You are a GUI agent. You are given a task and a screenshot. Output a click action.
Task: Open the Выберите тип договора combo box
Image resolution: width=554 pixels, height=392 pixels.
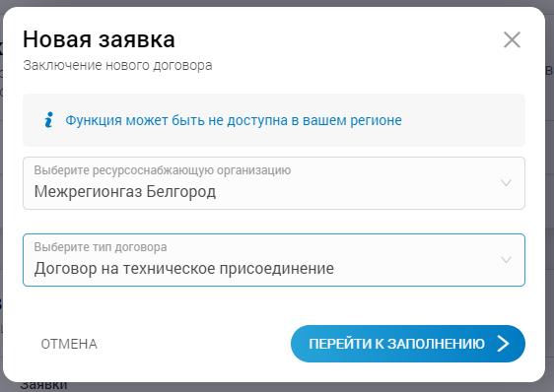tap(274, 260)
